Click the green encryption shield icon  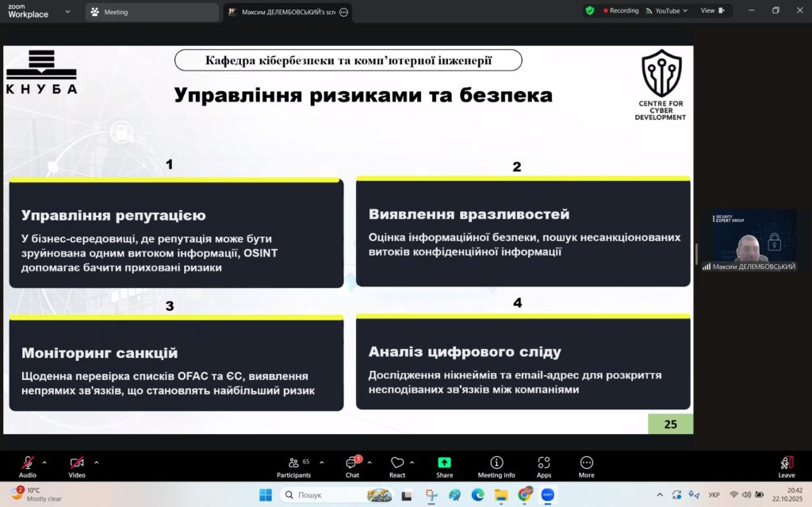tap(590, 11)
